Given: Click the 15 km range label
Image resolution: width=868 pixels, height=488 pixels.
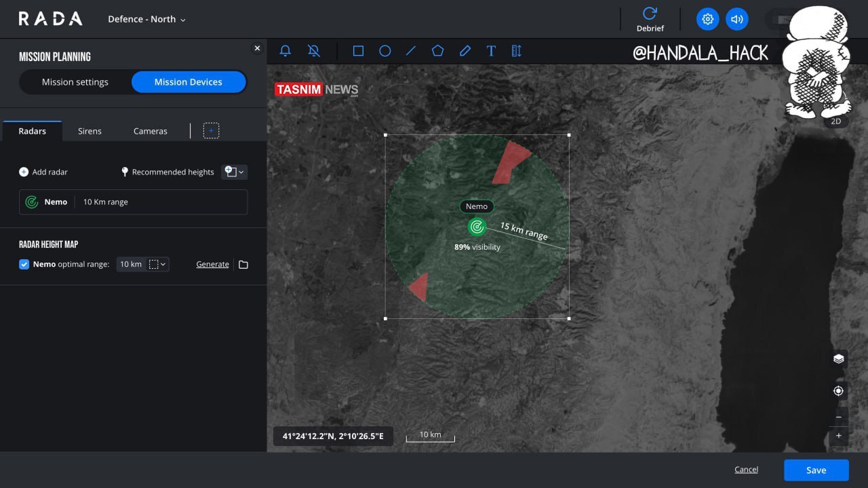Looking at the screenshot, I should pos(524,231).
